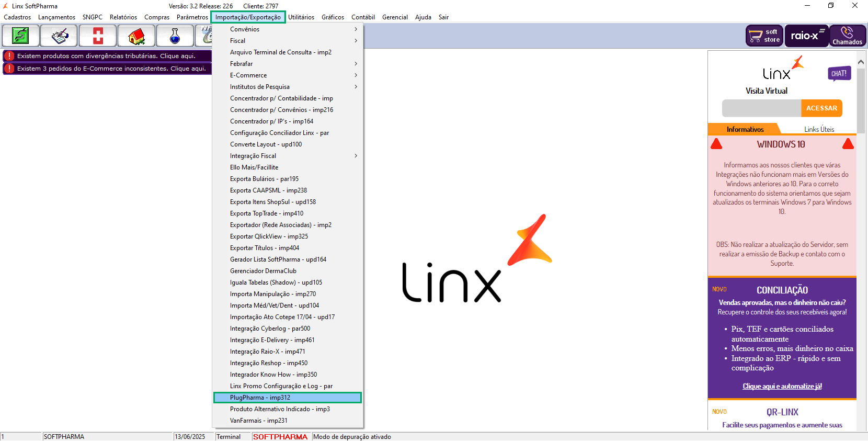Click the Visita Virtual input field
This screenshot has height=441, width=868.
(x=761, y=108)
